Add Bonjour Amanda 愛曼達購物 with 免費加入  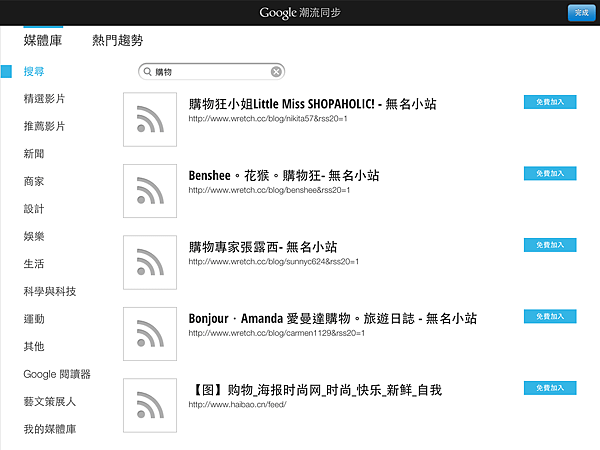click(x=550, y=316)
